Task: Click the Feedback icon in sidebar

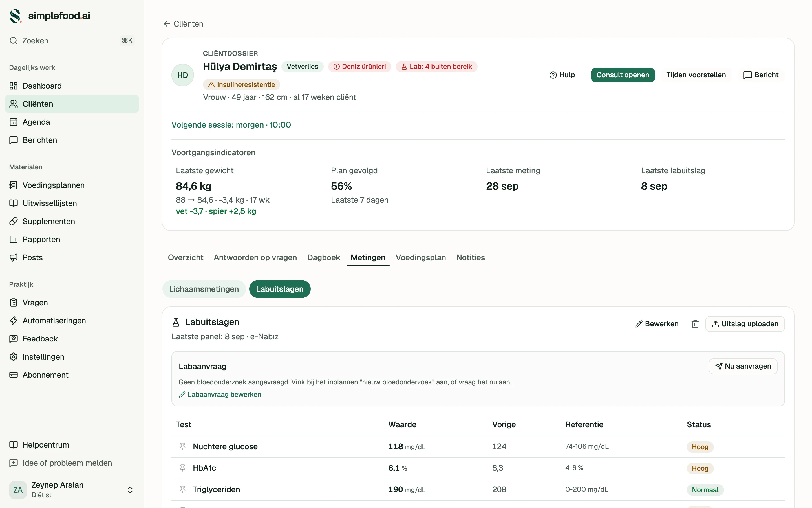Action: (14, 339)
